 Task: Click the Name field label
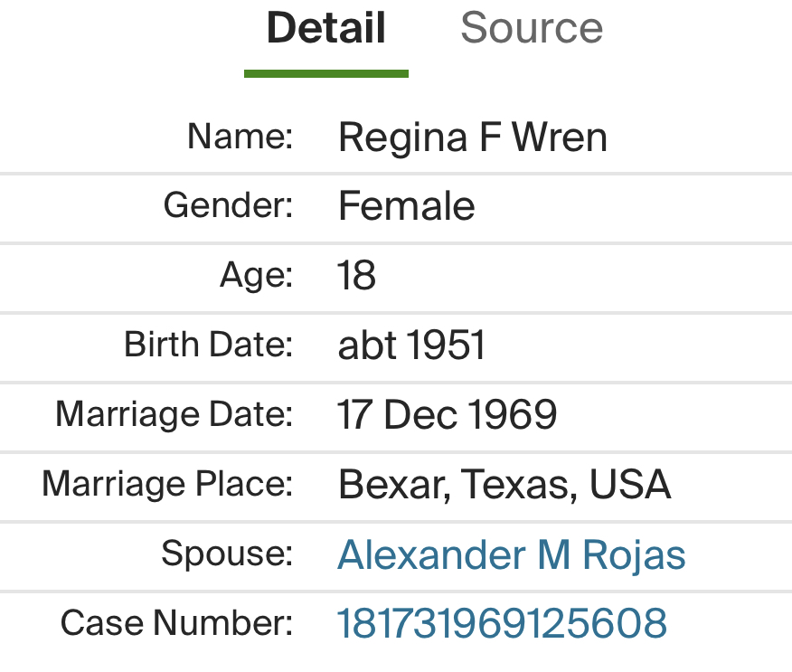click(x=240, y=137)
